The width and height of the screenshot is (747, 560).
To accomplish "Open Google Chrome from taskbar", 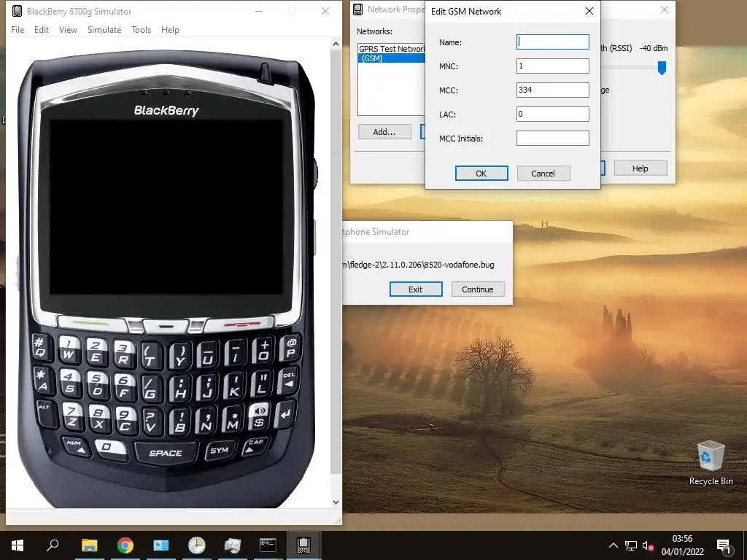I will (125, 545).
